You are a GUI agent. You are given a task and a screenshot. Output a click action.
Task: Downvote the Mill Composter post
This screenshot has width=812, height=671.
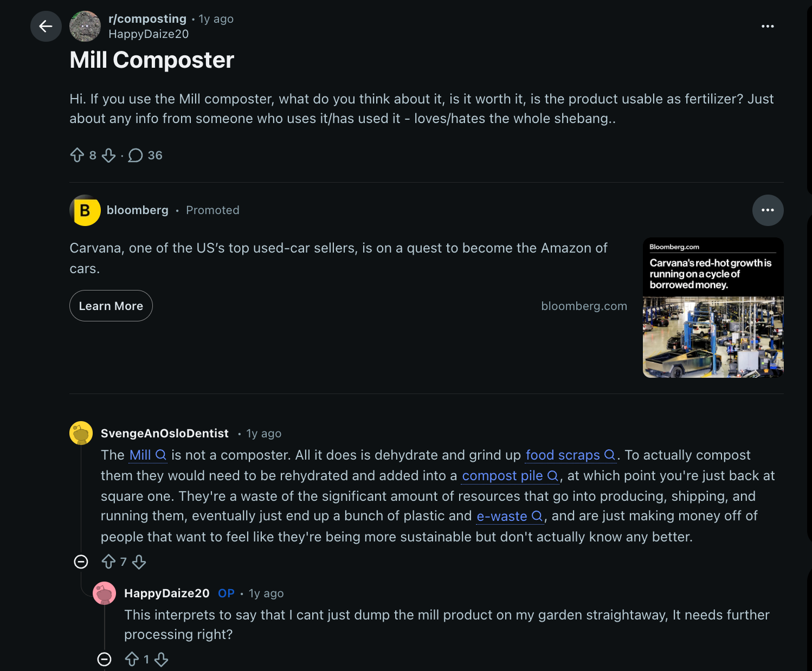pos(109,156)
